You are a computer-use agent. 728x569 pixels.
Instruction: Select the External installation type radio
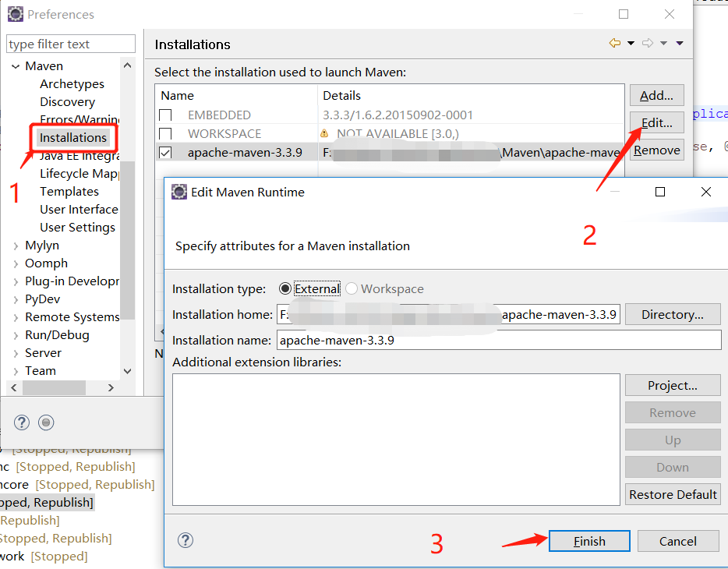coord(285,288)
